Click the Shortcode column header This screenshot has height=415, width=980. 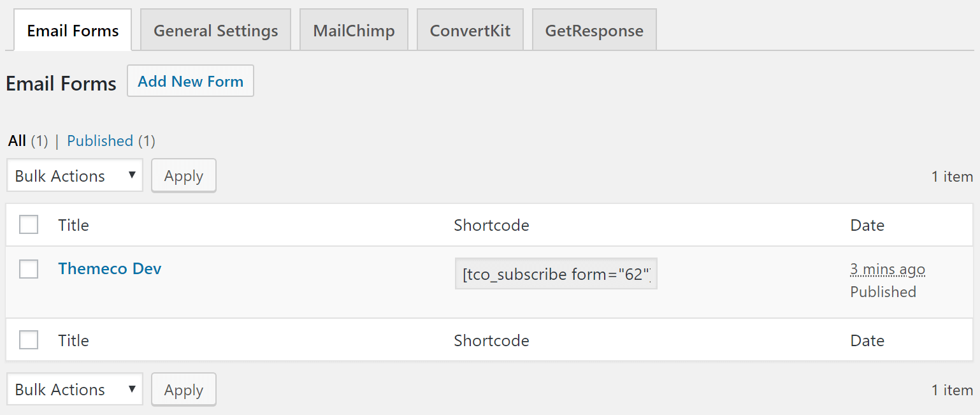coord(491,224)
